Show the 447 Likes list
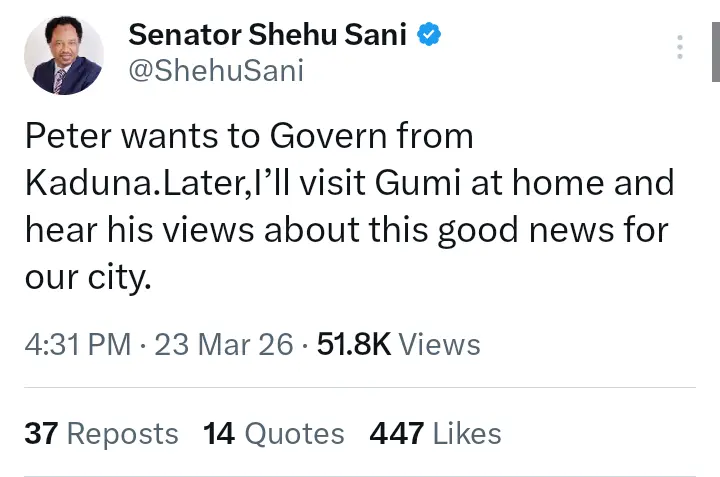Image resolution: width=720 pixels, height=477 pixels. [x=435, y=434]
